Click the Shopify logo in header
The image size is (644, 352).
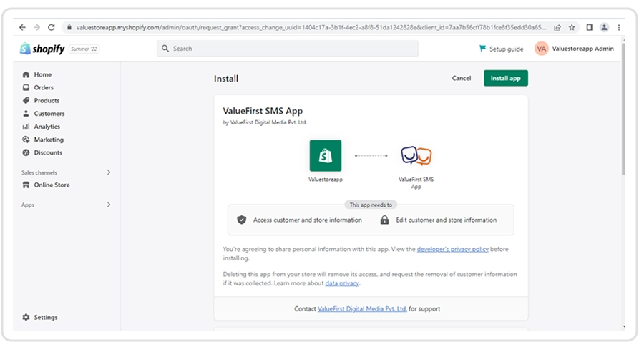42,49
